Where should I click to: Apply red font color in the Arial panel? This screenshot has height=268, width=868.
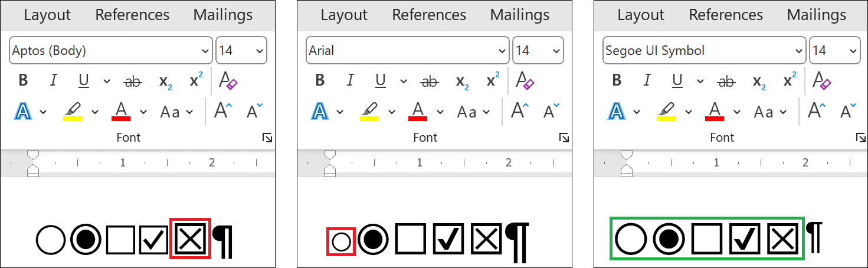pos(418,111)
